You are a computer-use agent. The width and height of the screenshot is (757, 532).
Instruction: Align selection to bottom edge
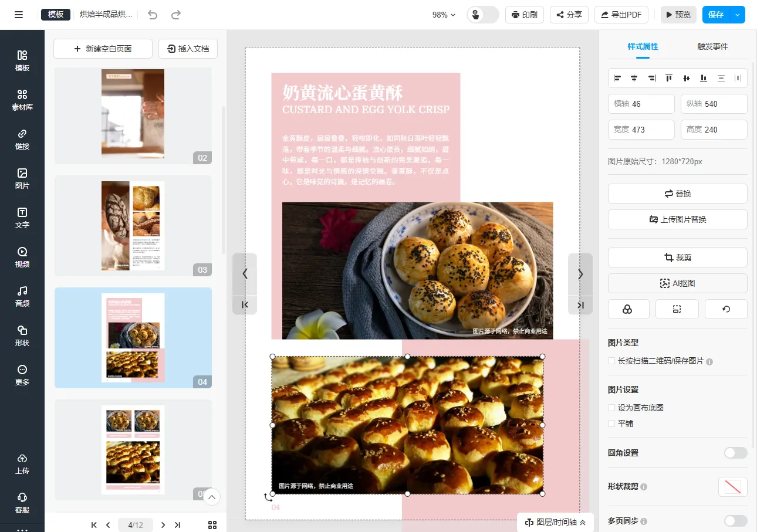[704, 78]
